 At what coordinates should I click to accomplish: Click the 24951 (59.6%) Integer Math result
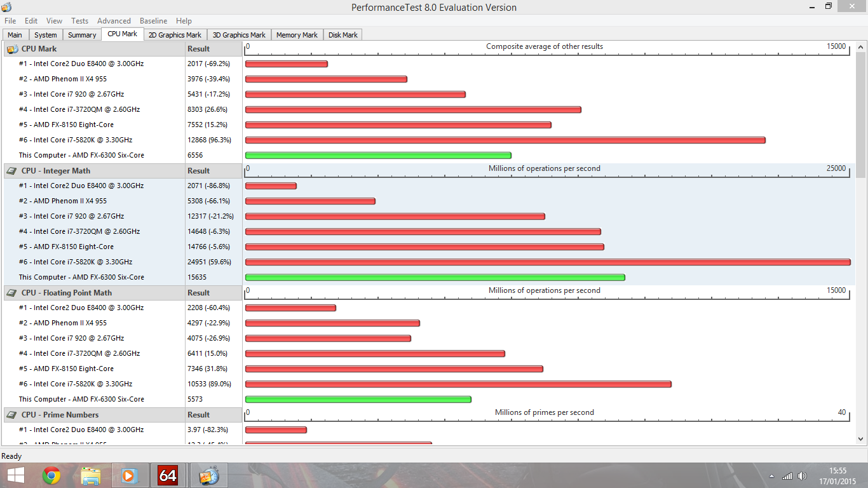tap(209, 262)
